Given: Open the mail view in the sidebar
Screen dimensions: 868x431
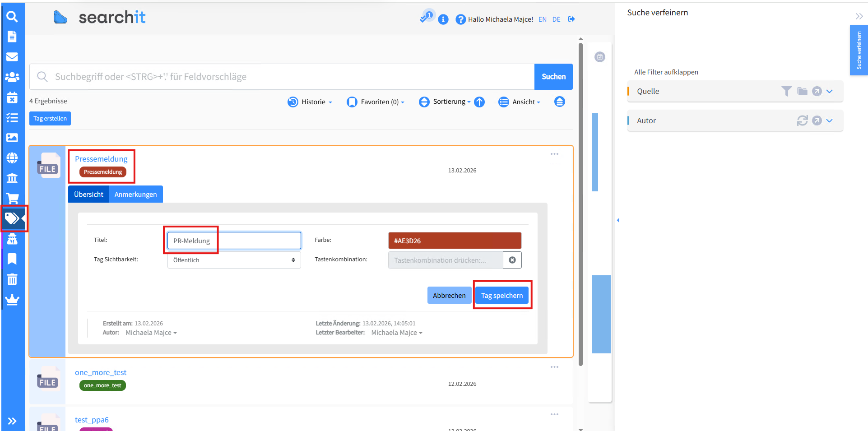Looking at the screenshot, I should (x=12, y=56).
